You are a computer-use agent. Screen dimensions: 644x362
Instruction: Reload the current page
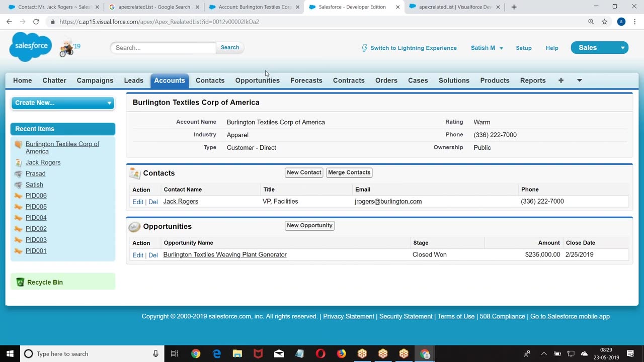click(36, 22)
